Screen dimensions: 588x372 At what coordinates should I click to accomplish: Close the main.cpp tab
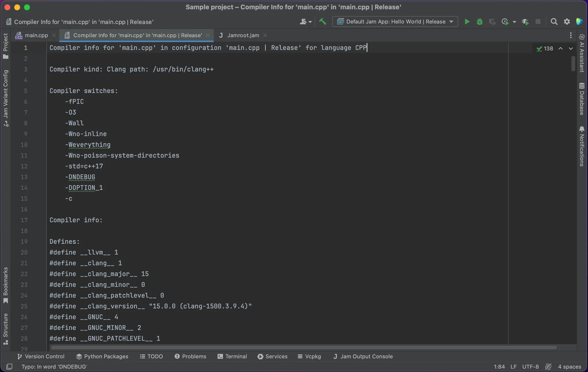(x=54, y=35)
